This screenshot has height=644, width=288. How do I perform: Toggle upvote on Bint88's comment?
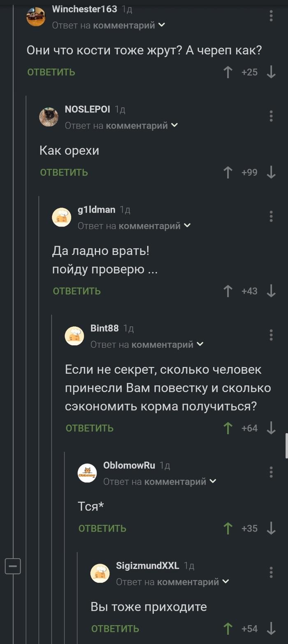click(228, 428)
